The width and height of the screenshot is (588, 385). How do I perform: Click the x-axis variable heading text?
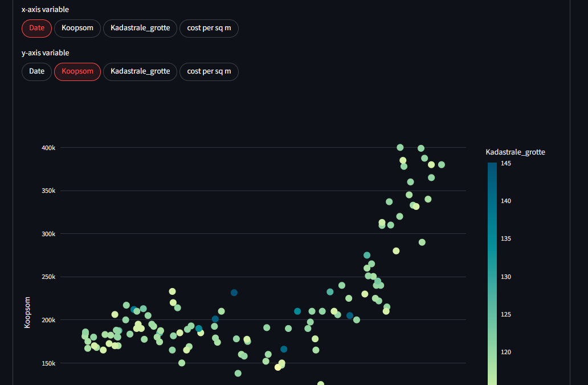point(45,10)
